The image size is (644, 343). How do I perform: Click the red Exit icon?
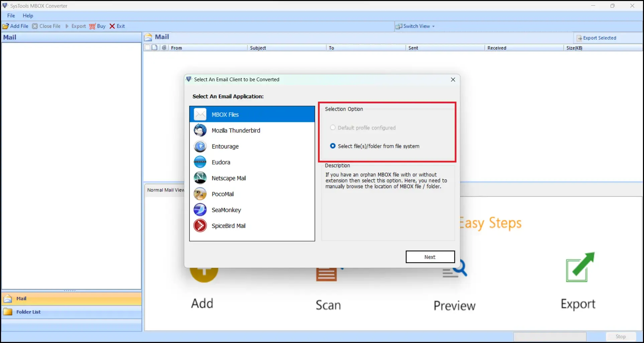click(x=112, y=26)
